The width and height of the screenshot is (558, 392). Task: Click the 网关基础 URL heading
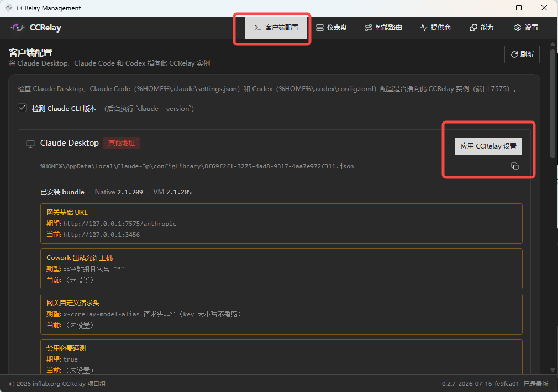(67, 213)
